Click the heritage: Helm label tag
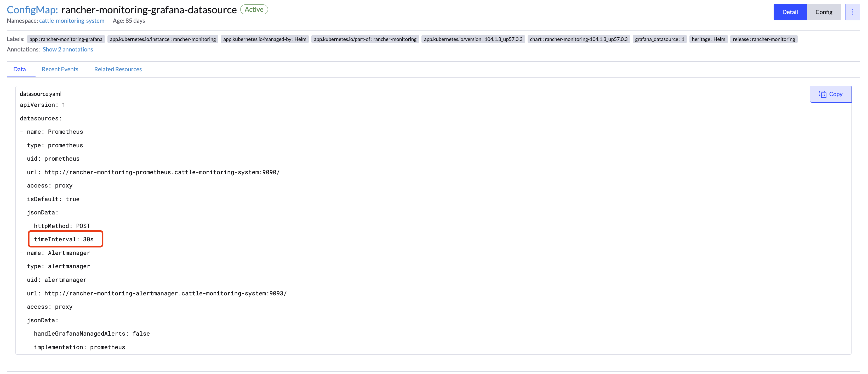The image size is (868, 374). [x=708, y=39]
